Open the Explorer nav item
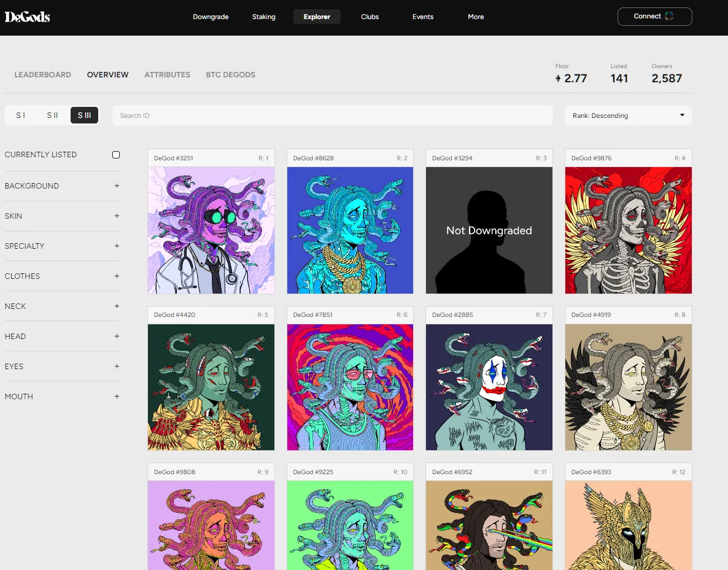Viewport: 728px width, 570px height. (x=317, y=17)
